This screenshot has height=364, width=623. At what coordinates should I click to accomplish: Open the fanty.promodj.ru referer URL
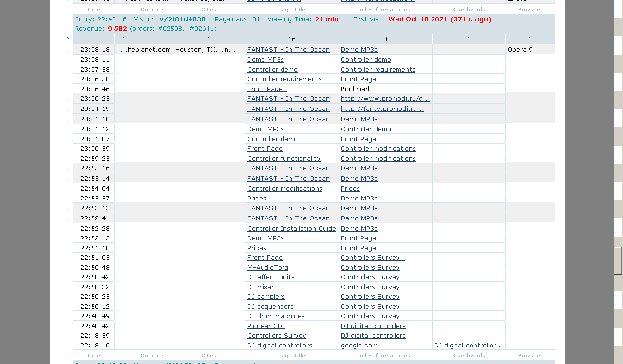click(382, 109)
